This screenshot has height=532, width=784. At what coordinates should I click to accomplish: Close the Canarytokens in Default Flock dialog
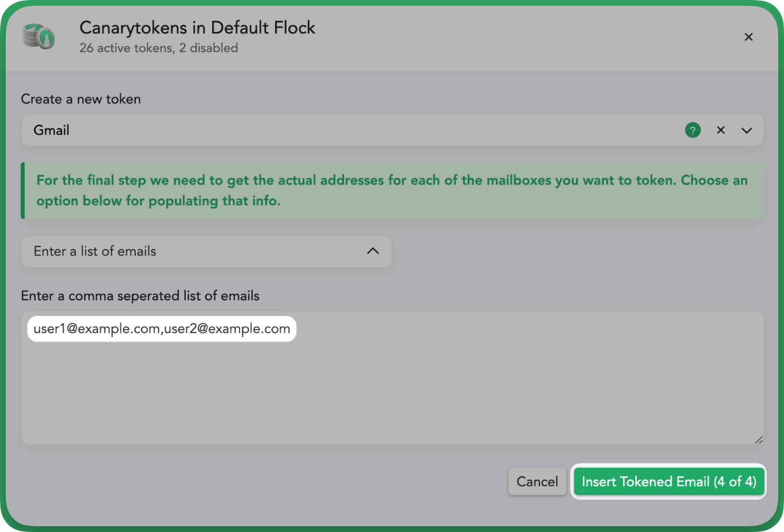pyautogui.click(x=748, y=37)
